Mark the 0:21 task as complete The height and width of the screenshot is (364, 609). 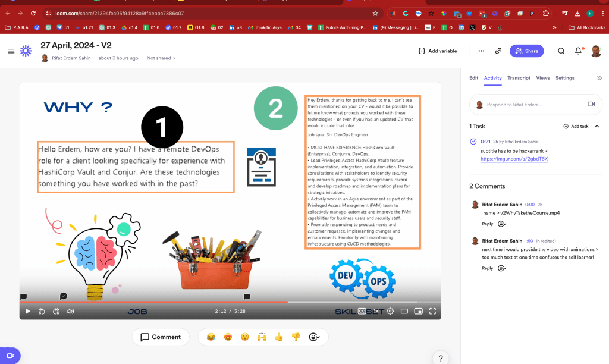click(x=473, y=142)
